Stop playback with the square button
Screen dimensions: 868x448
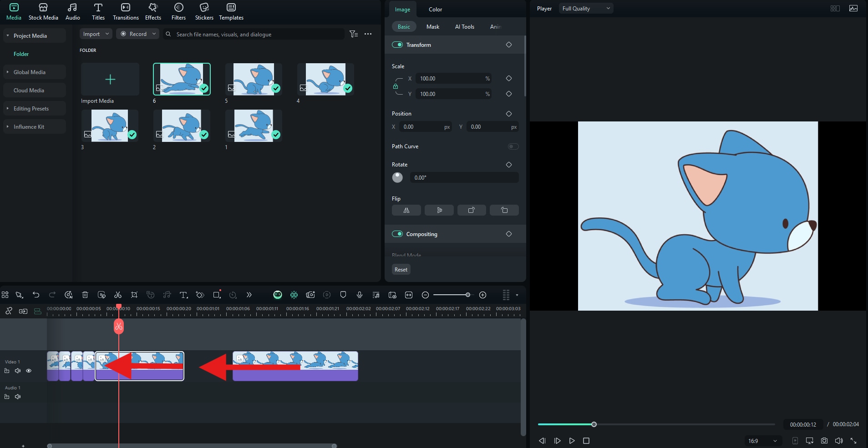click(x=586, y=441)
